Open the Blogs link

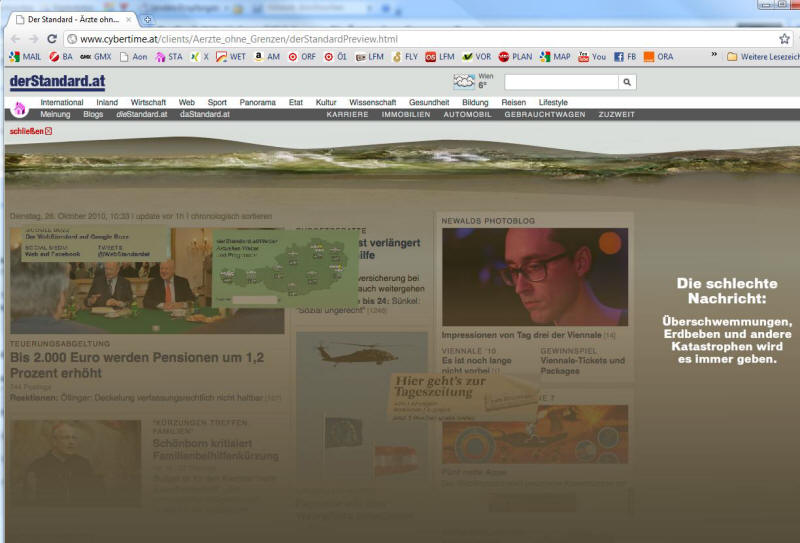point(93,114)
